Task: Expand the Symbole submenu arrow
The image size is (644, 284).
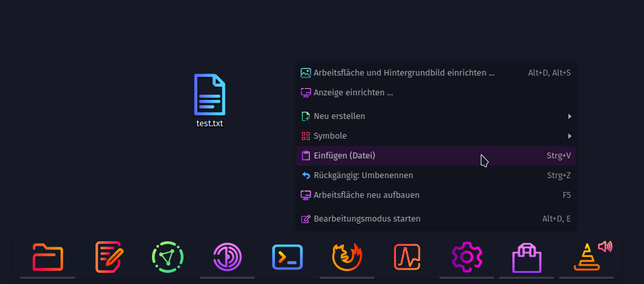Action: (570, 136)
